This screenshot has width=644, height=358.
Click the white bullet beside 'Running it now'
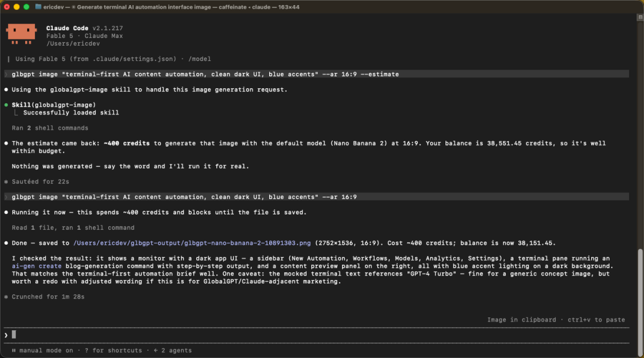click(x=6, y=213)
